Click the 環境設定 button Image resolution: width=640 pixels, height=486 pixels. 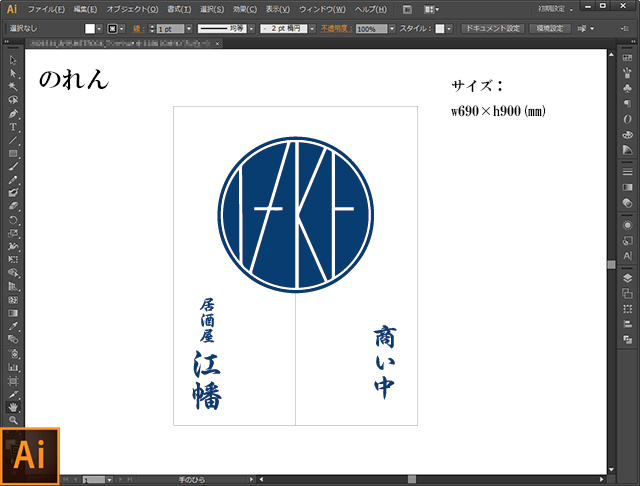click(x=551, y=29)
